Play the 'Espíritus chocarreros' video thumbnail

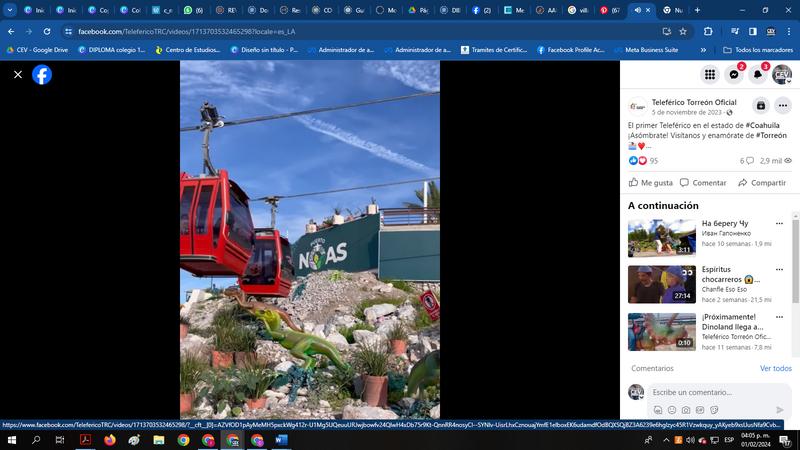(662, 284)
